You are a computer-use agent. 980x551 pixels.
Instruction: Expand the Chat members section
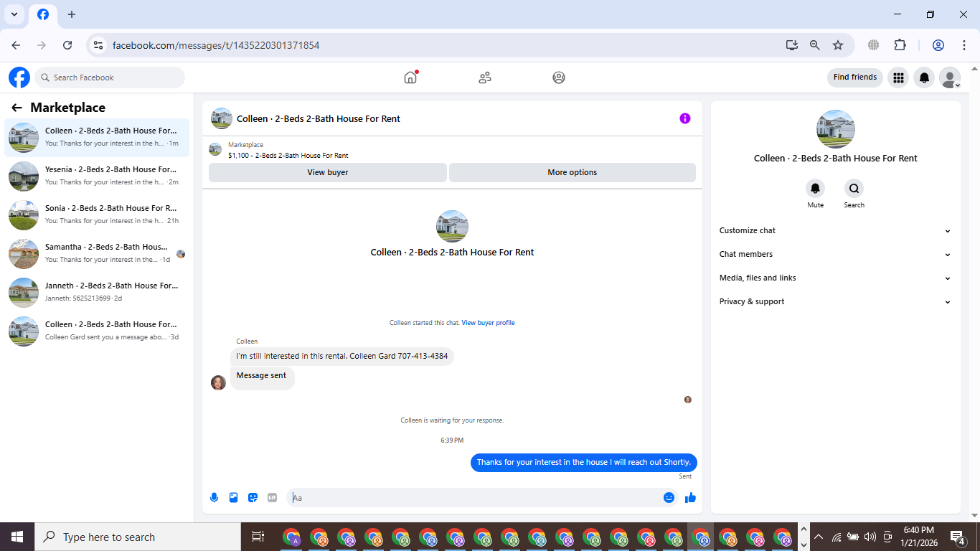pyautogui.click(x=836, y=254)
